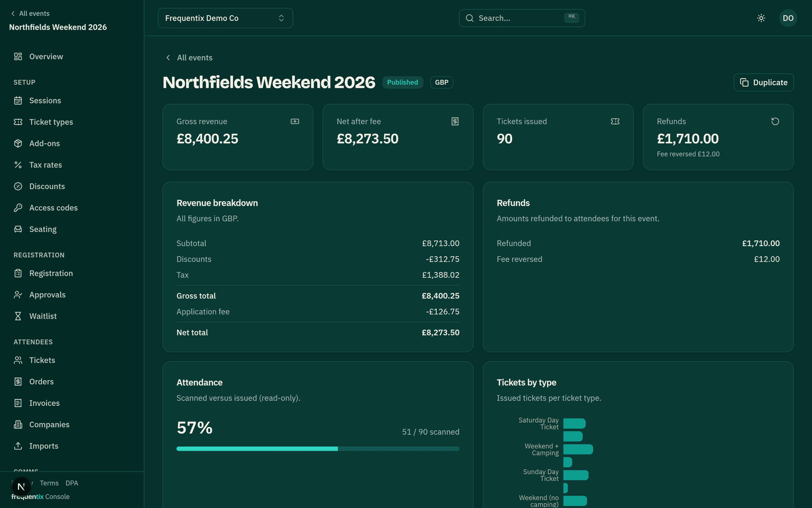This screenshot has height=508, width=812.
Task: Click the '51 / 90 scanned' text
Action: tap(431, 432)
